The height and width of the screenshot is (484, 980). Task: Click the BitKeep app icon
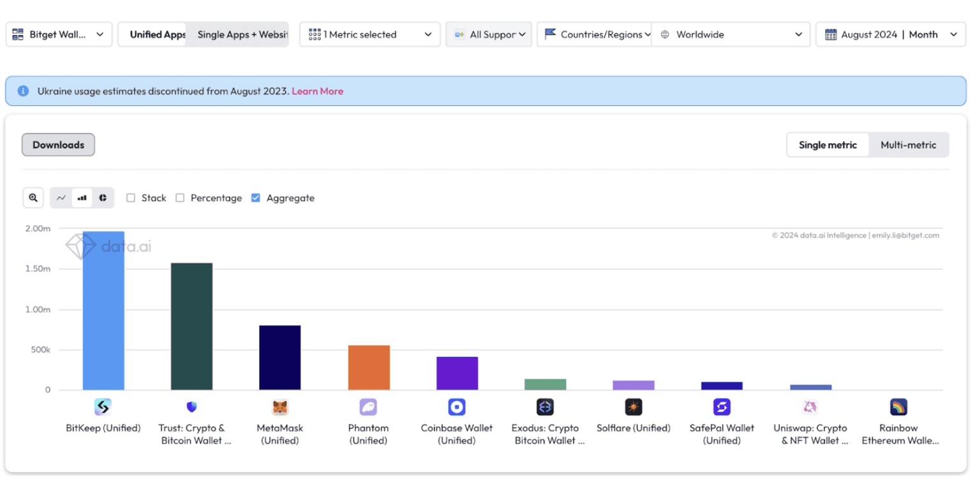(103, 407)
